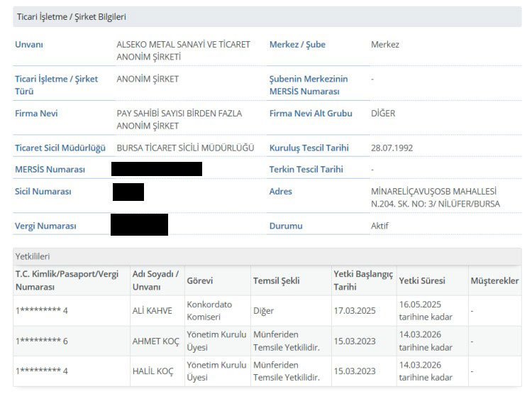532x394 pixels.
Task: Select the 'Unvanı' field label
Action: (x=29, y=45)
